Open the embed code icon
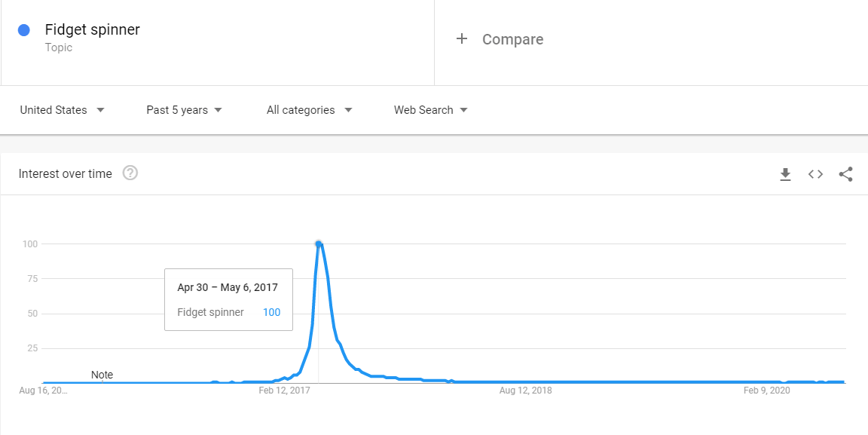The height and width of the screenshot is (435, 868). point(815,175)
